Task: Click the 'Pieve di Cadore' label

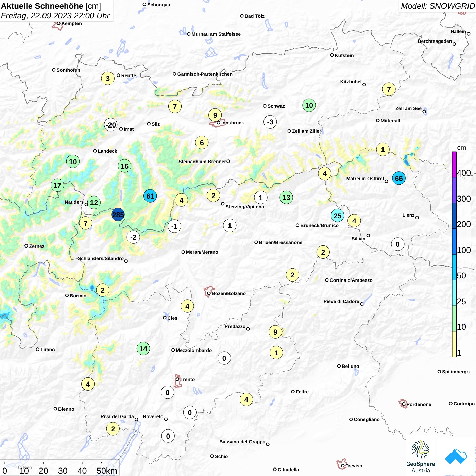Action: (x=341, y=302)
